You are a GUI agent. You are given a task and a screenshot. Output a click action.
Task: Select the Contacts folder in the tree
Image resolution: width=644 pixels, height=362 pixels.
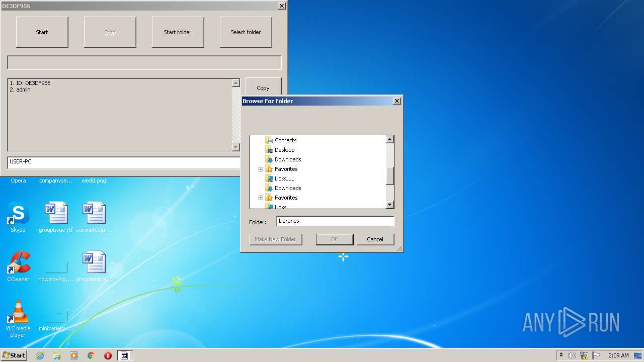point(285,140)
